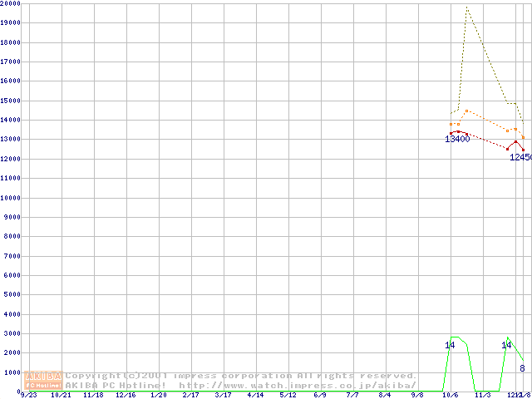This screenshot has width=532, height=399.
Task: Click the 20000 value on the y-axis
Action: point(11,3)
